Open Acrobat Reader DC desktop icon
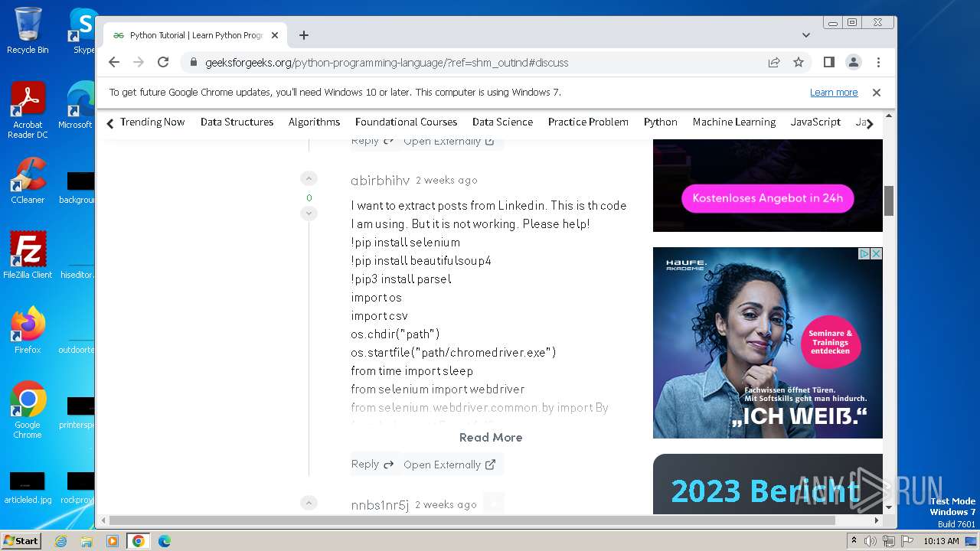Screen dimensions: 980x551 (28, 110)
